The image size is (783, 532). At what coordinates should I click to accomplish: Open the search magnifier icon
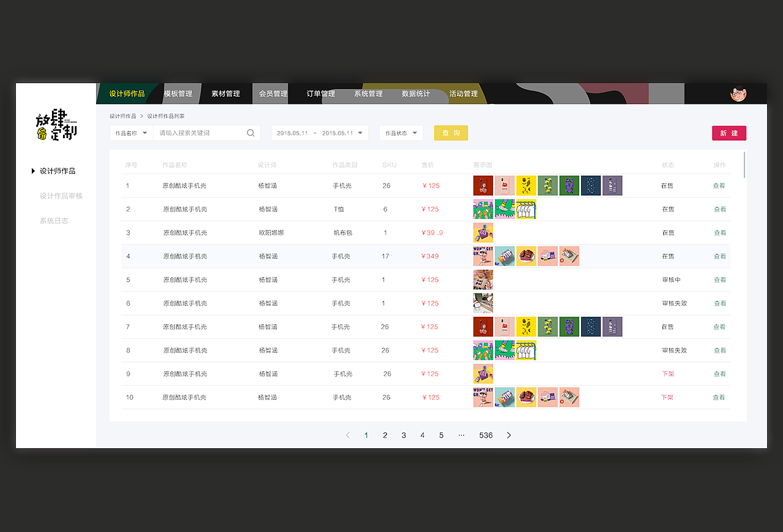pyautogui.click(x=250, y=133)
